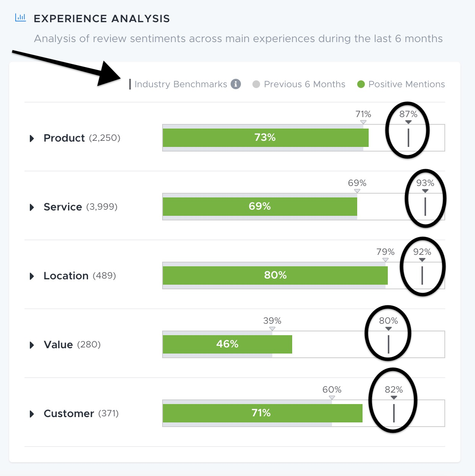Expand the Location row

pyautogui.click(x=32, y=276)
